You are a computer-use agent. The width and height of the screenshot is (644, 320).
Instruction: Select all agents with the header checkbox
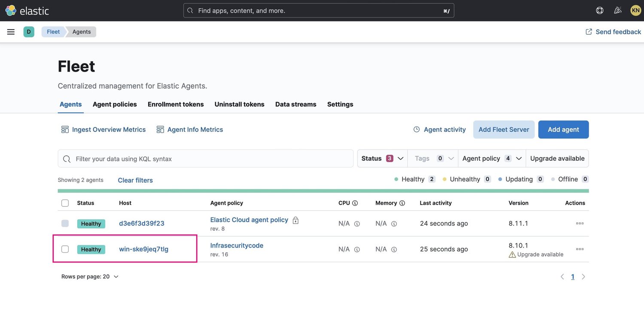coord(65,202)
